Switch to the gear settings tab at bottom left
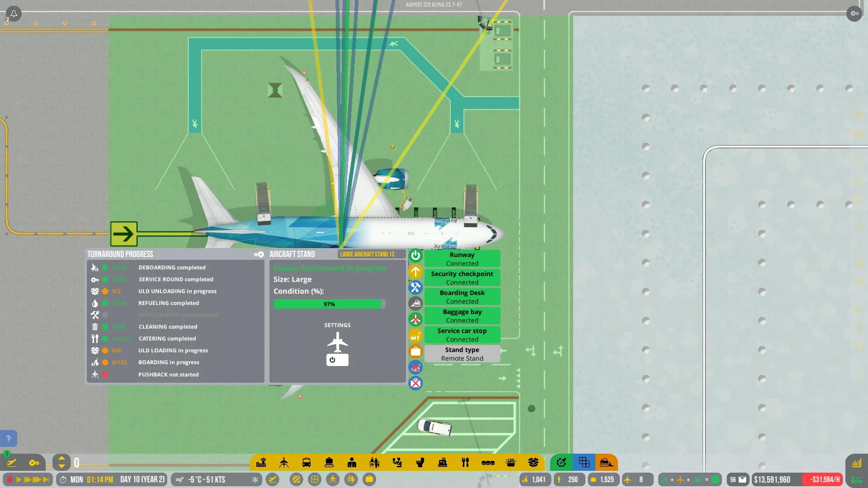868x488 pixels. [33, 463]
